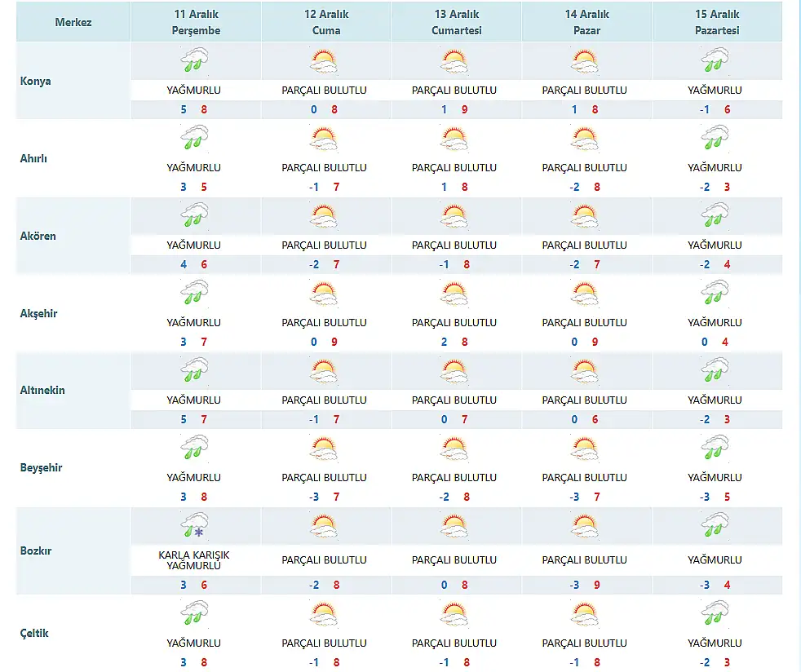This screenshot has width=801, height=672.
Task: Open the Çeltik city row label
Action: coord(35,634)
